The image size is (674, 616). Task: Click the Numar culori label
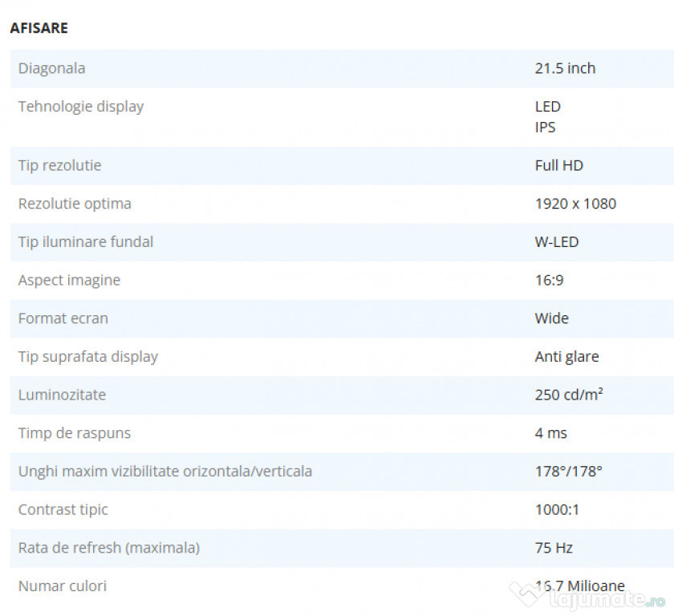[63, 586]
